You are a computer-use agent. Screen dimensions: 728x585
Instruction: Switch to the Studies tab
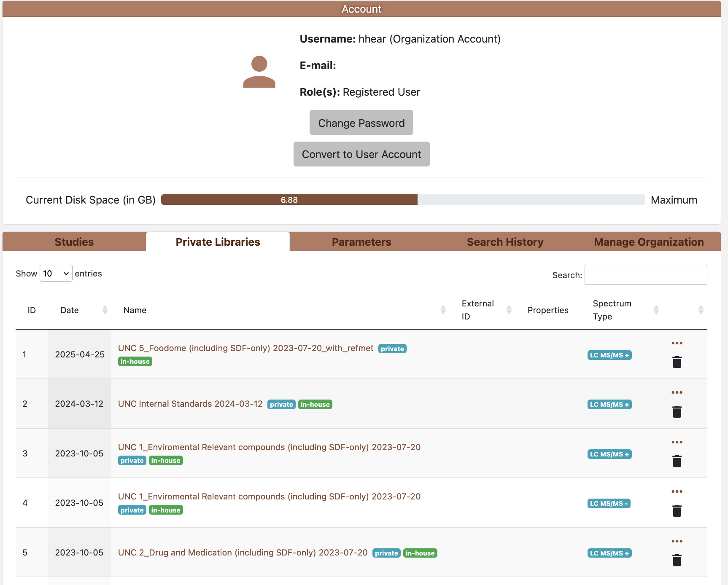74,242
